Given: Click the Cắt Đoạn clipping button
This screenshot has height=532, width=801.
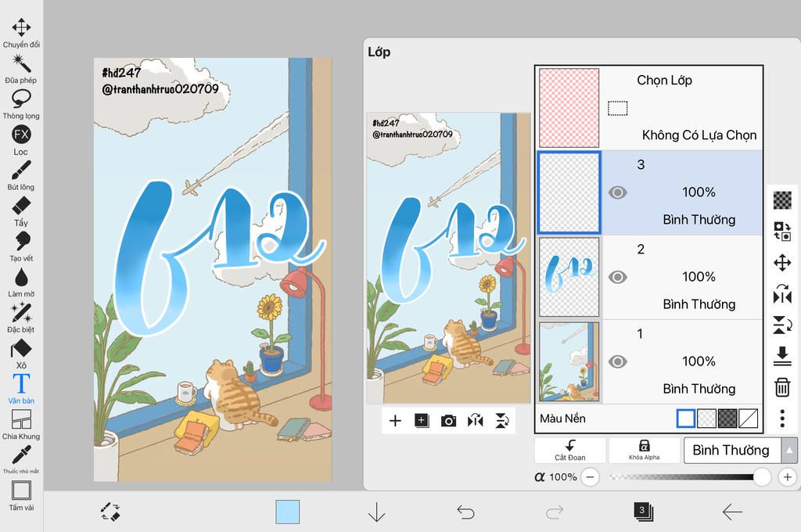Looking at the screenshot, I should (570, 450).
